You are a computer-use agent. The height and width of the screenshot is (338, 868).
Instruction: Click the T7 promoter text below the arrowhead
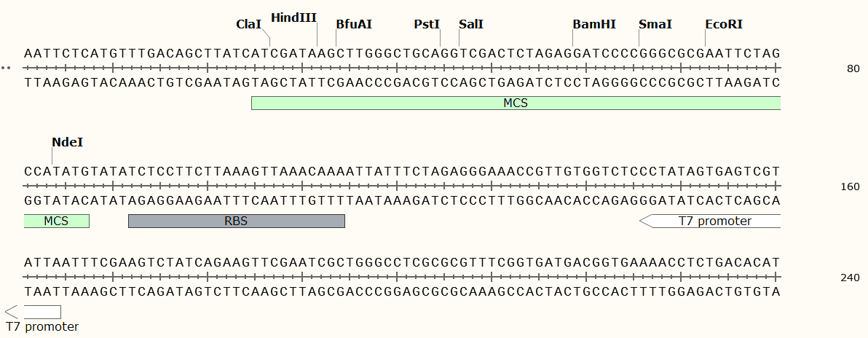pos(42,326)
